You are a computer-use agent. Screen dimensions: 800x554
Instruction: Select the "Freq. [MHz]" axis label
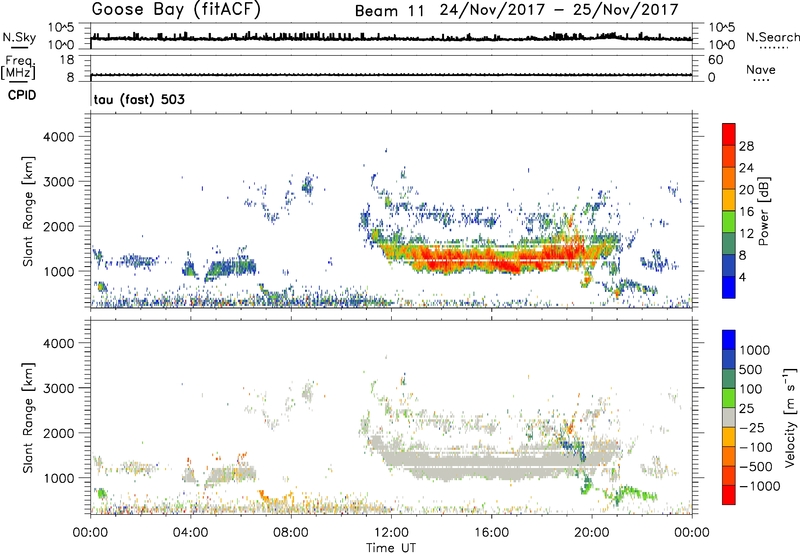click(x=18, y=68)
